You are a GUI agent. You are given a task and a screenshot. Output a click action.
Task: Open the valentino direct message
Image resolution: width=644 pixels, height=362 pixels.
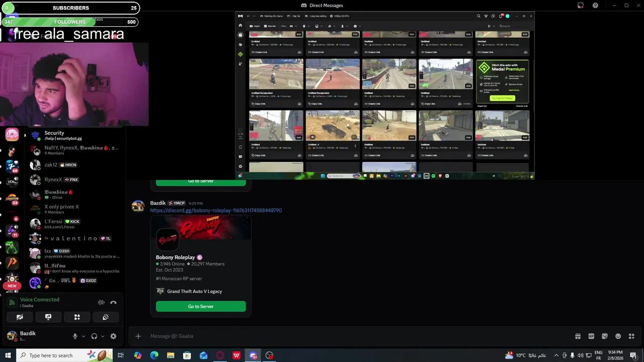pos(74,238)
